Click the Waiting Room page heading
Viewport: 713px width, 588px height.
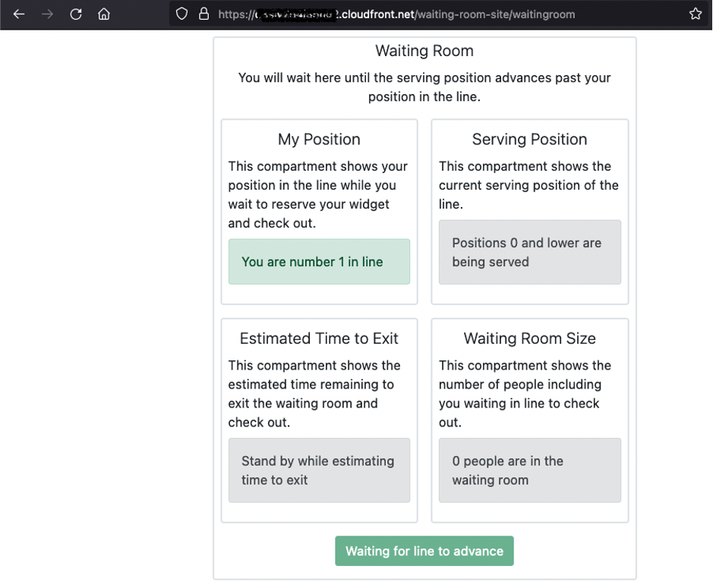(x=424, y=51)
